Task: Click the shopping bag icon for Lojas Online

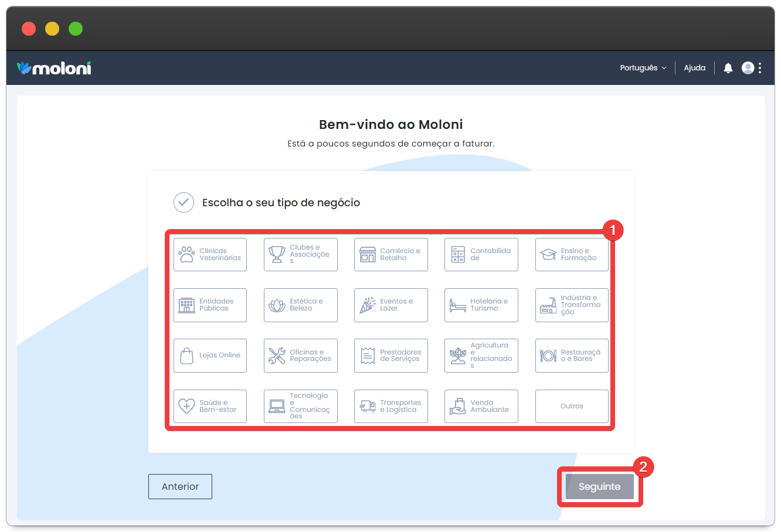Action: click(186, 356)
